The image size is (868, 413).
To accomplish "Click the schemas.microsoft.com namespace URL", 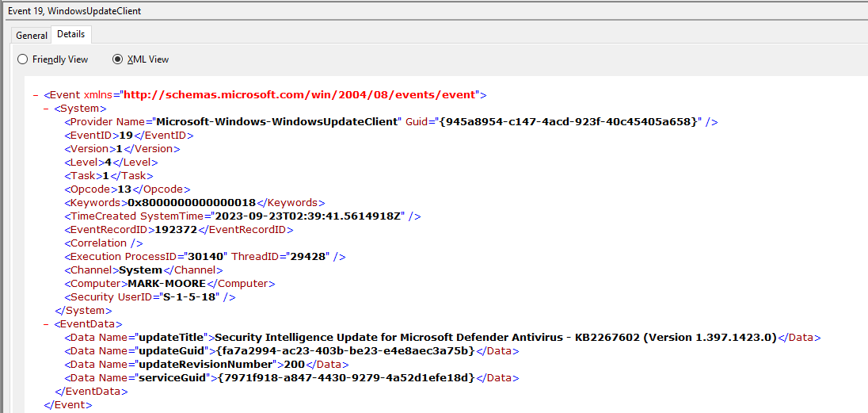I will [x=299, y=95].
